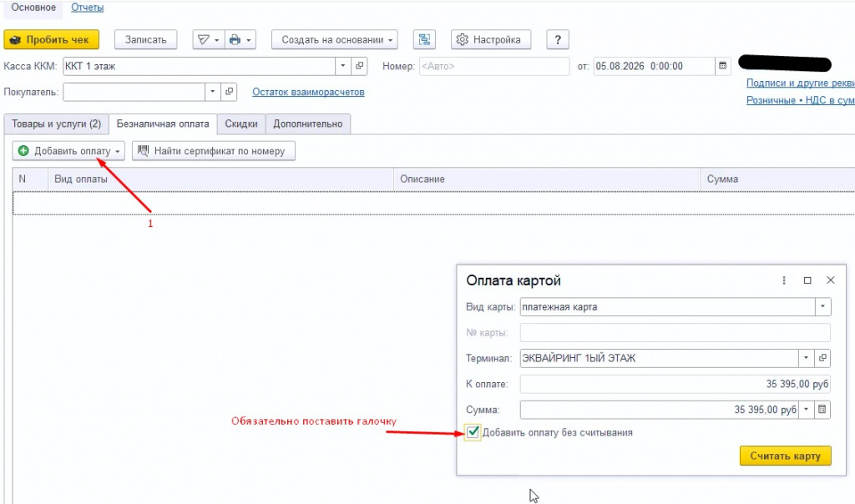Click the Касса ККМ field 'ККТ 1 этаж'

click(199, 66)
